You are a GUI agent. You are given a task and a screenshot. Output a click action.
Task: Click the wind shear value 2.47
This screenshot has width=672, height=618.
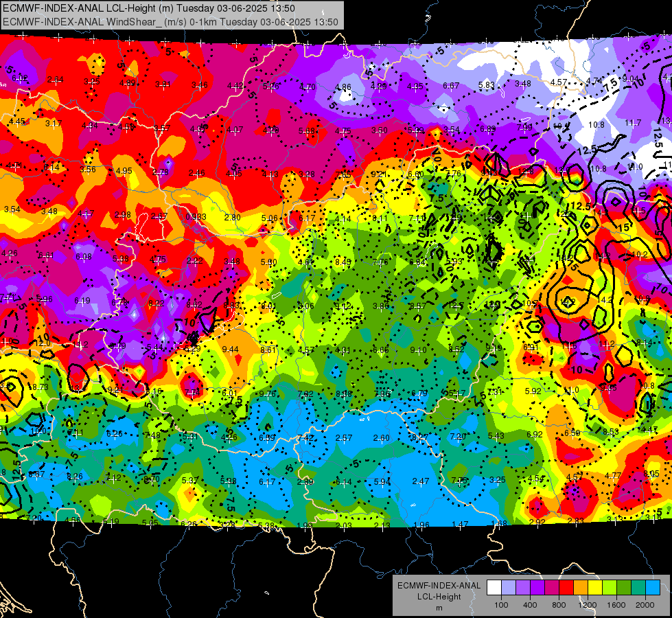tap(420, 481)
